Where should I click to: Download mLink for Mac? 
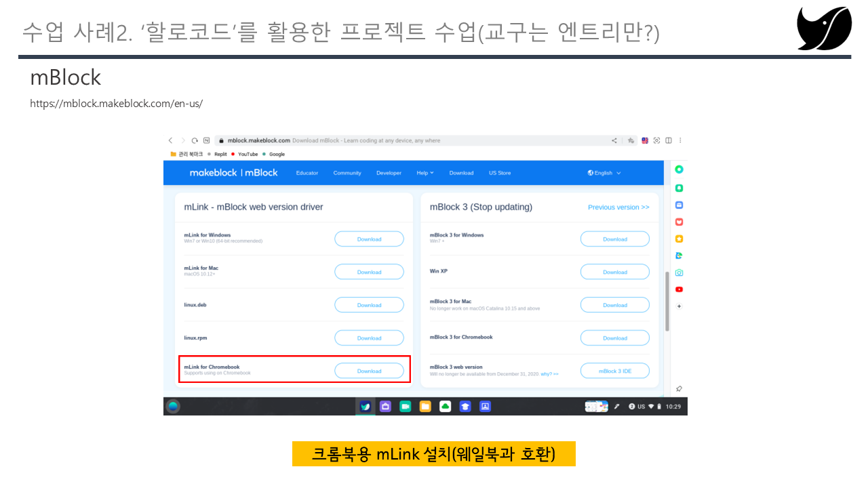coord(369,272)
